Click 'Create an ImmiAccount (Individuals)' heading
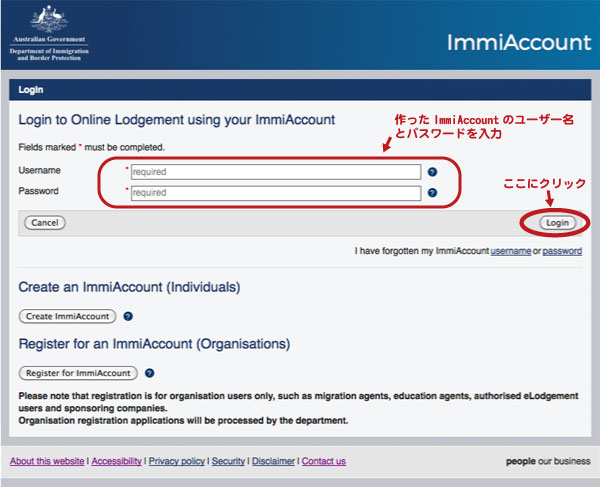The width and height of the screenshot is (600, 487). pos(129,287)
